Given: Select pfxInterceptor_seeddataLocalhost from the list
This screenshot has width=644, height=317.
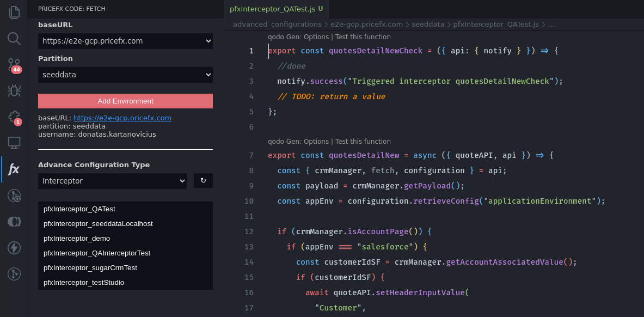Looking at the screenshot, I should coord(98,224).
